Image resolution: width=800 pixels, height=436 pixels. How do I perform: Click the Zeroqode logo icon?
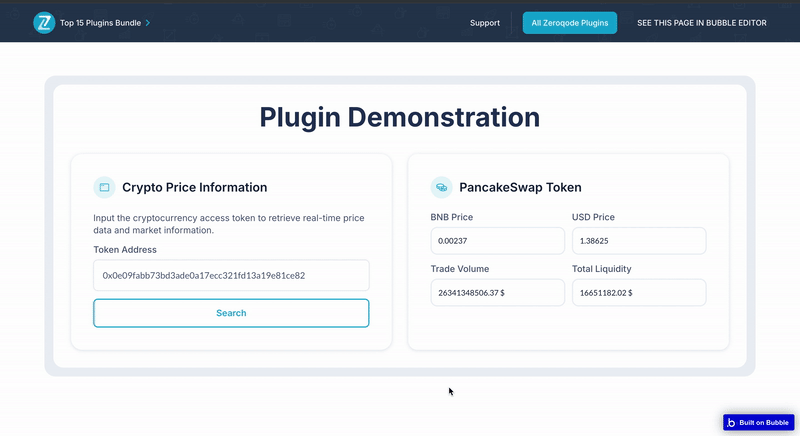point(44,23)
